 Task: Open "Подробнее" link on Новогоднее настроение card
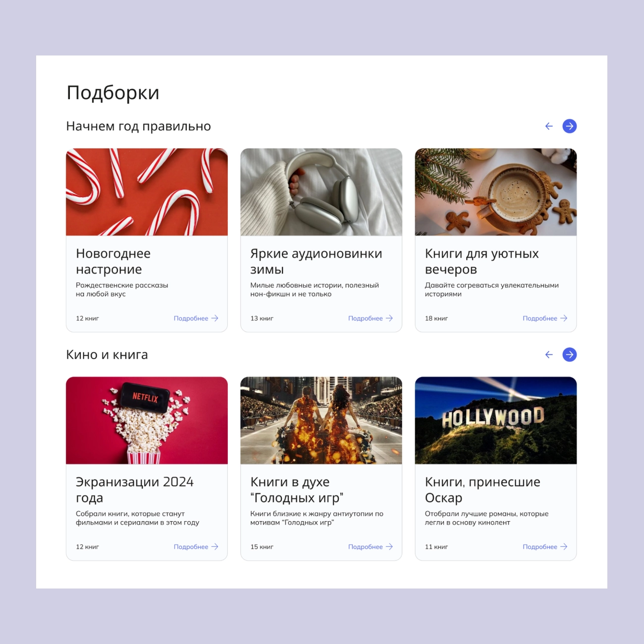tap(196, 319)
